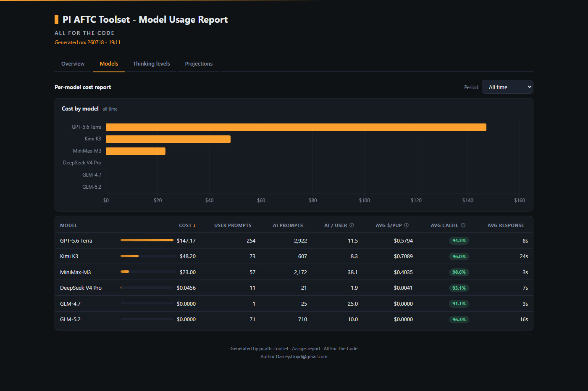Viewport: 588px width, 391px height.
Task: Select GLM-4.7 table row name
Action: tap(70, 304)
